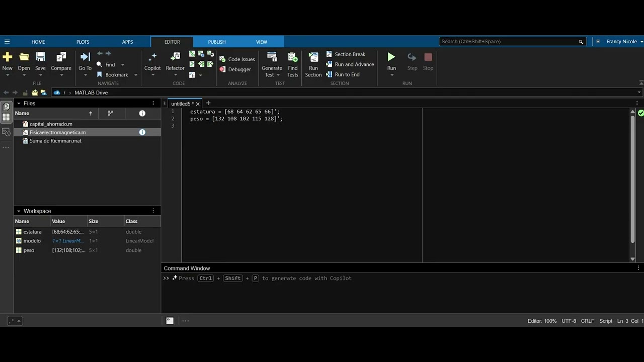Click the Open folder icon
The width and height of the screenshot is (644, 362).
click(24, 57)
